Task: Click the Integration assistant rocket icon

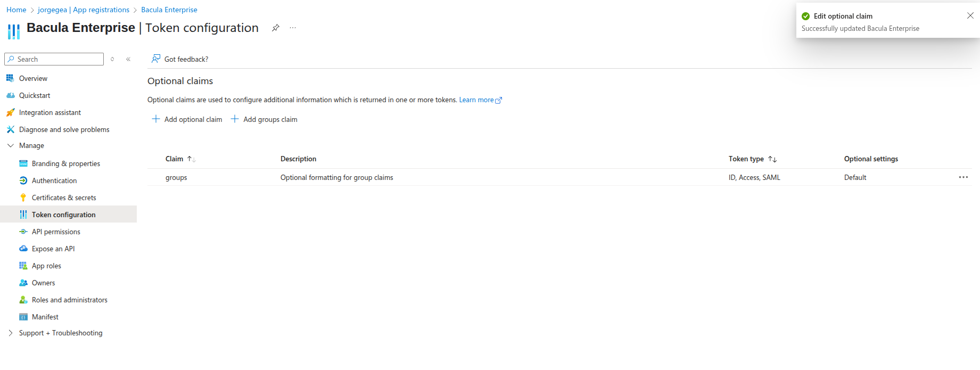Action: [11, 112]
